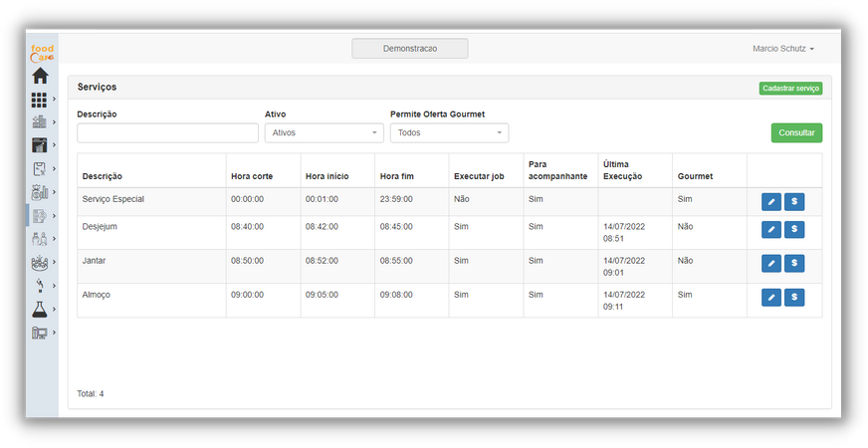The image size is (868, 448).
Task: Focus the Descrição text input field
Action: tap(168, 132)
